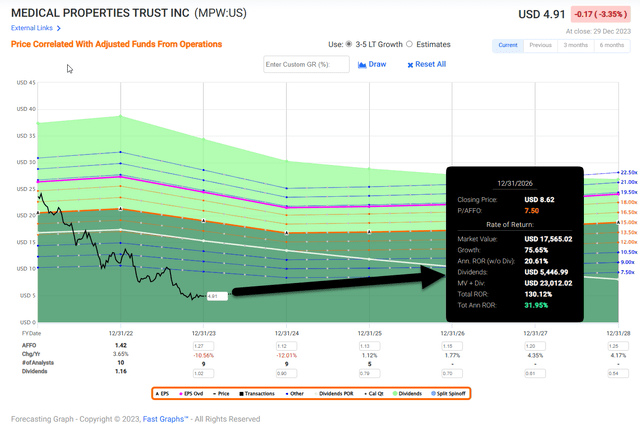Viewport: 640px width, 425px height.
Task: Click the 9.00x multiple label
Action: [628, 262]
